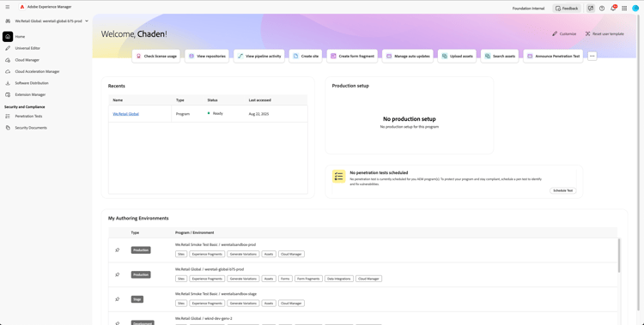Open Cloud Manager for weretailsandbox-stage

[x=291, y=304]
